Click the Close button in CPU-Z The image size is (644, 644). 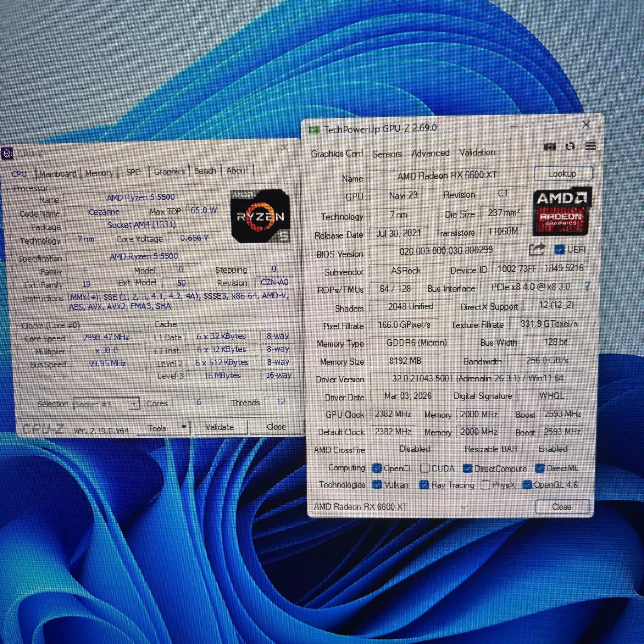coord(276,427)
